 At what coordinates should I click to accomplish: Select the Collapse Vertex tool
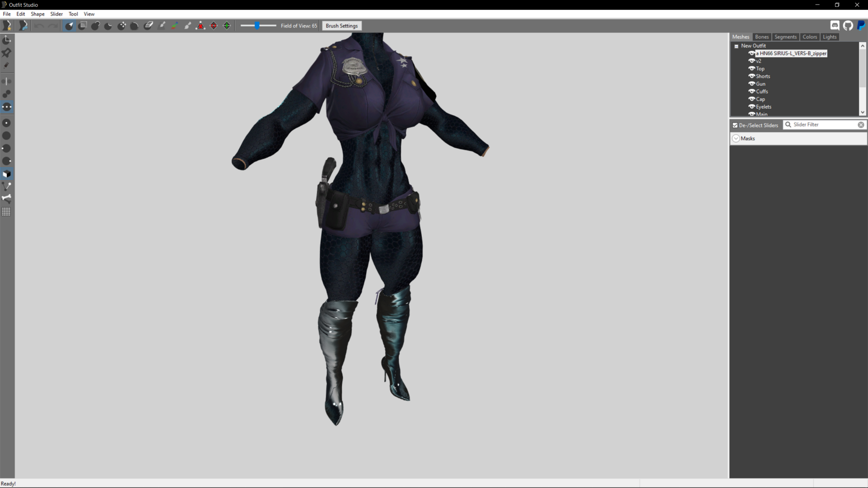click(x=201, y=26)
